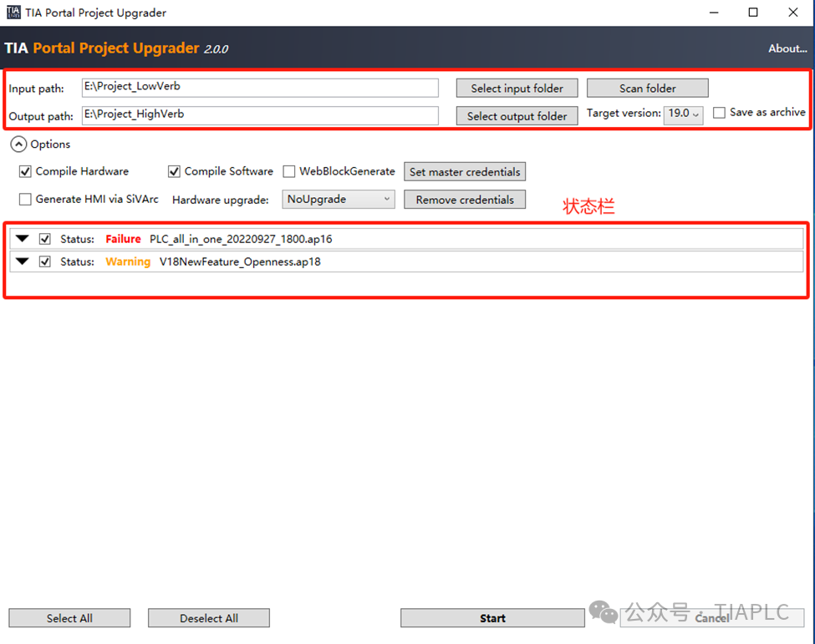The width and height of the screenshot is (815, 644).
Task: Click the Select All button
Action: pos(69,618)
